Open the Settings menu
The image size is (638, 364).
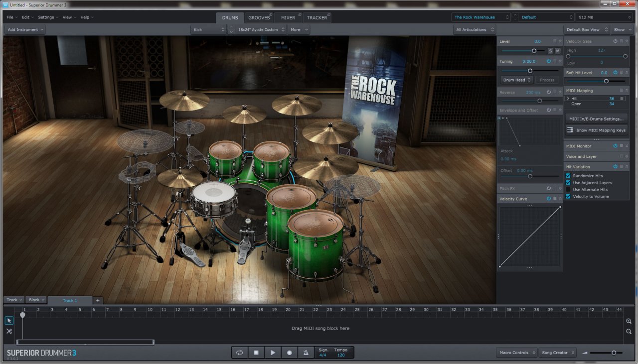tap(48, 17)
